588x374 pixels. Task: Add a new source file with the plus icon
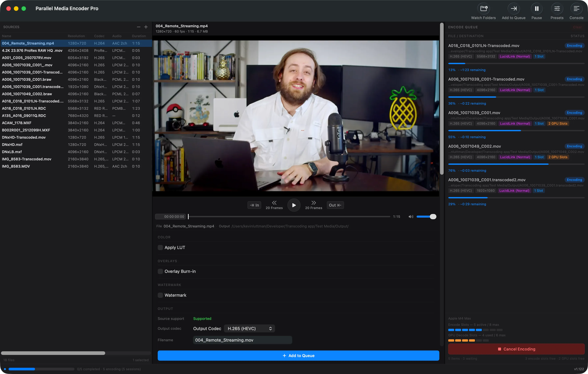146,27
